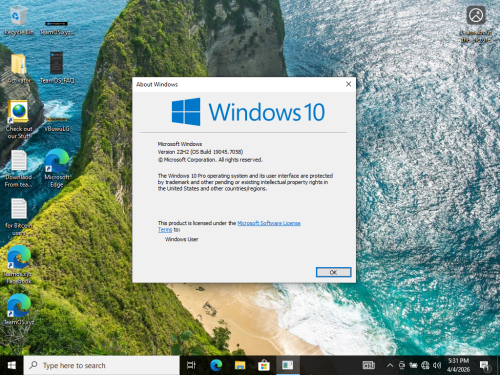500x375 pixels.
Task: Launch Microsoft Edge from the taskbar
Action: [x=216, y=365]
